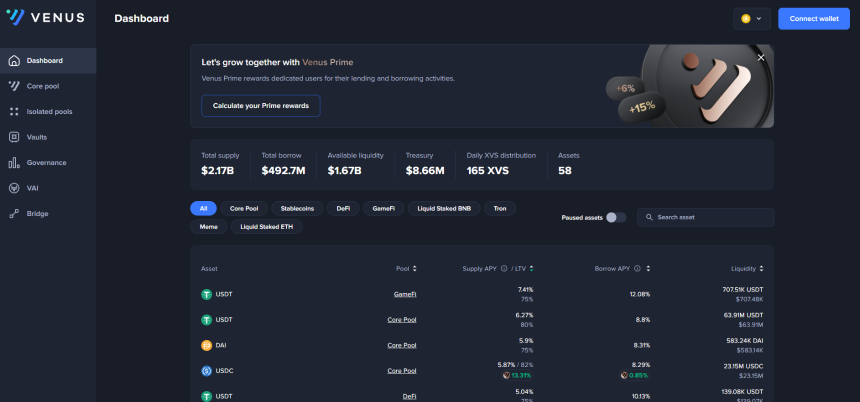Open Vaults in the sidebar
Screen dimensions: 860x402
(x=48, y=137)
